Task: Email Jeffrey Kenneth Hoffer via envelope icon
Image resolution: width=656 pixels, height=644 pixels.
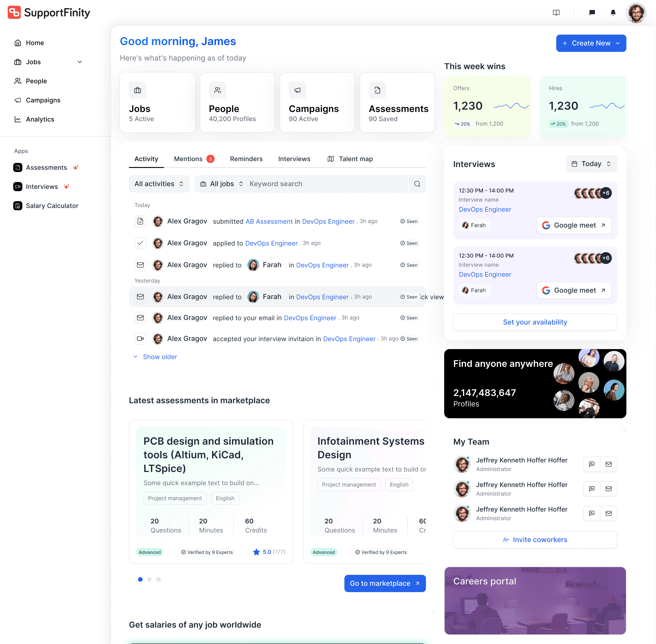Action: [609, 464]
